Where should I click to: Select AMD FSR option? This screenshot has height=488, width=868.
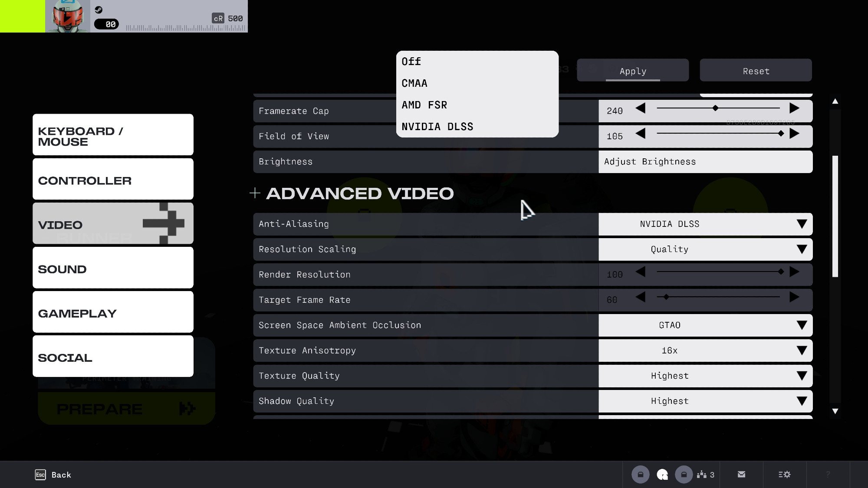click(x=477, y=105)
